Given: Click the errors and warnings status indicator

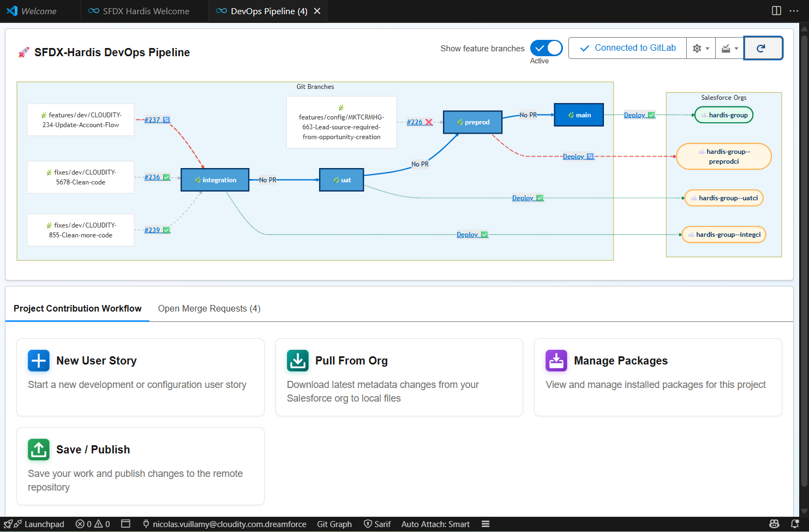Looking at the screenshot, I should pyautogui.click(x=93, y=524).
